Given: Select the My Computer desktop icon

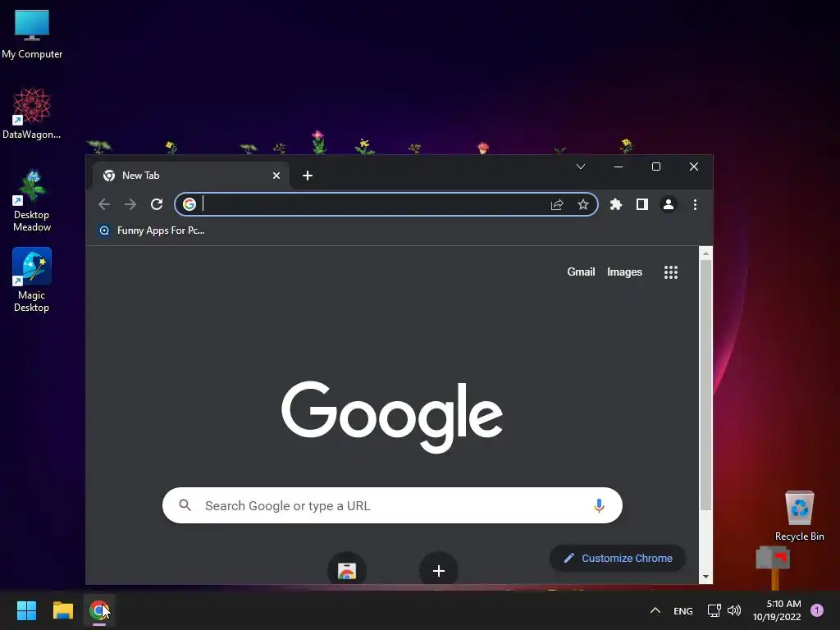Looking at the screenshot, I should click(32, 34).
